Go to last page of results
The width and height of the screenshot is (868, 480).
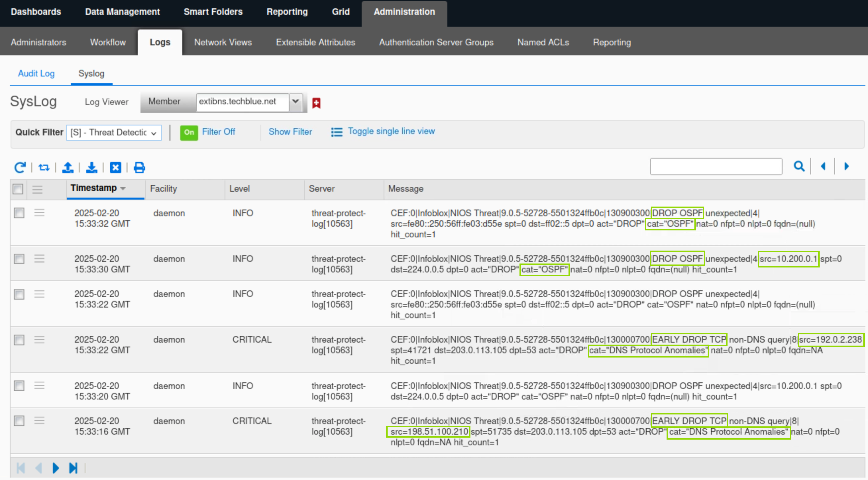tap(73, 468)
